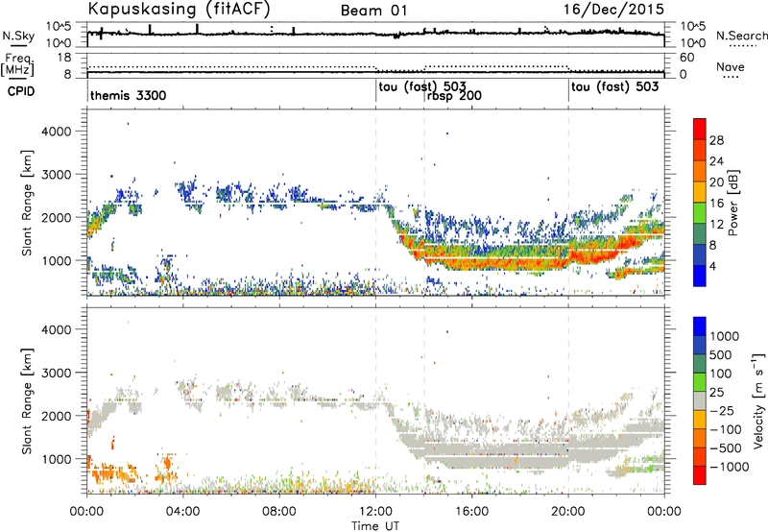The image size is (768, 532).
Task: Click the '08:00' time tick label
Action: (279, 512)
